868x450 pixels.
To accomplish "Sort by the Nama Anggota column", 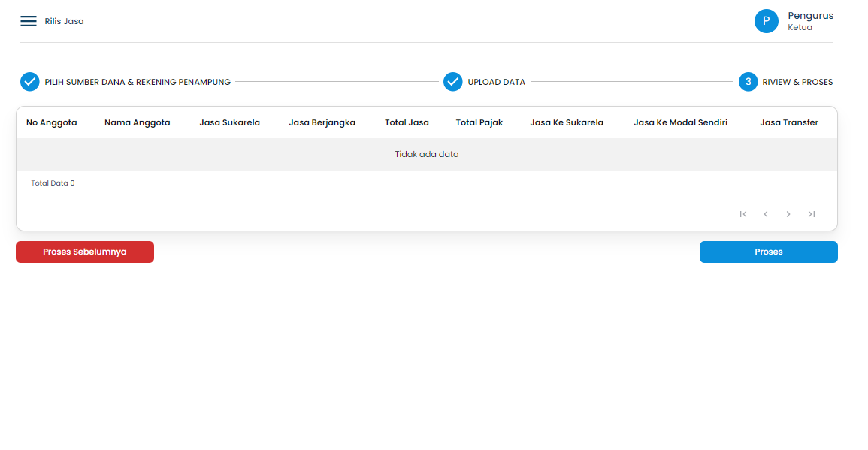I will coord(137,122).
